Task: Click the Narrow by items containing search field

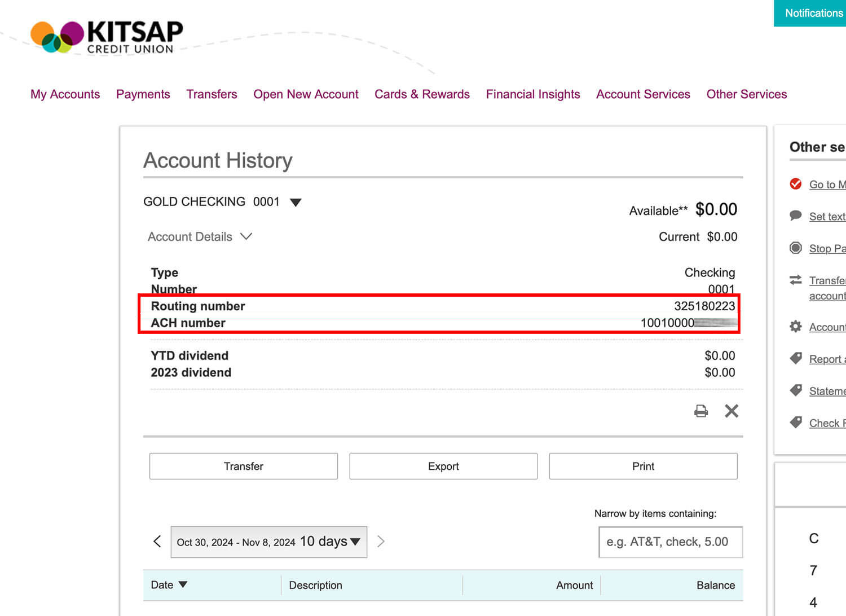Action: (x=670, y=542)
